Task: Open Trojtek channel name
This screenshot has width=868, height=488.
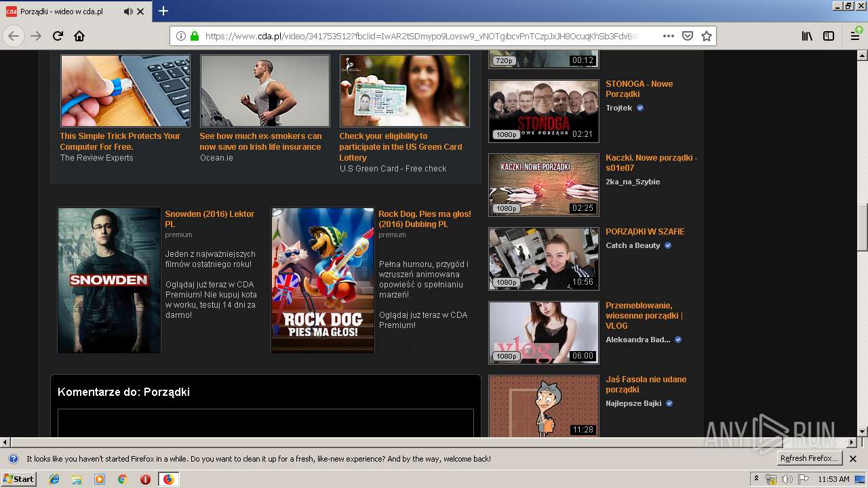Action: (618, 108)
